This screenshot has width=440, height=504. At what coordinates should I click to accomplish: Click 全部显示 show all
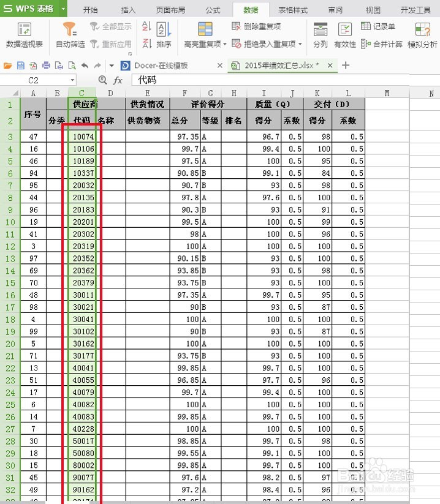111,26
